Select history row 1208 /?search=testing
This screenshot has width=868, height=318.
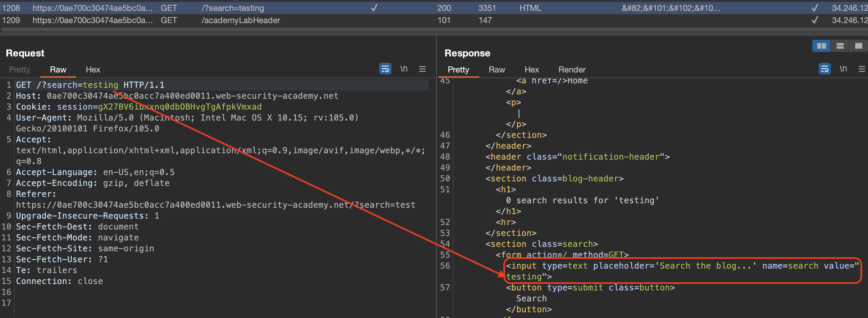point(233,8)
